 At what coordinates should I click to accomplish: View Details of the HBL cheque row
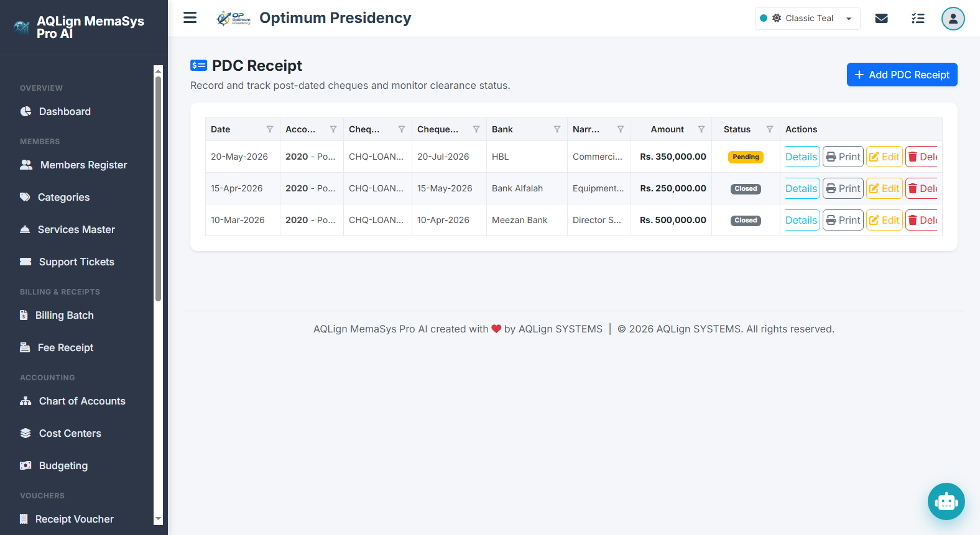801,157
